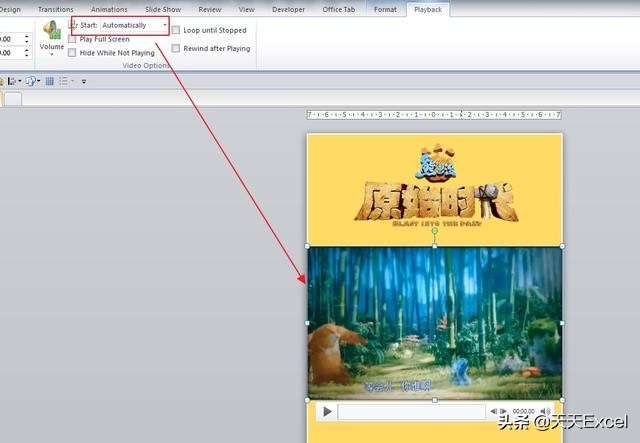This screenshot has width=640, height=443.
Task: Click the blue grid icon in quick toolbar
Action: (49, 81)
